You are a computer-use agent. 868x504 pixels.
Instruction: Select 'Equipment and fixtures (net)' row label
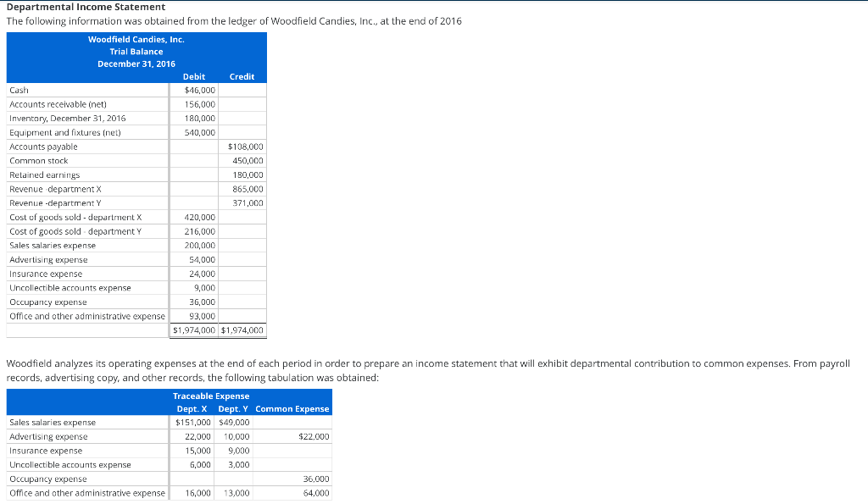pyautogui.click(x=64, y=133)
